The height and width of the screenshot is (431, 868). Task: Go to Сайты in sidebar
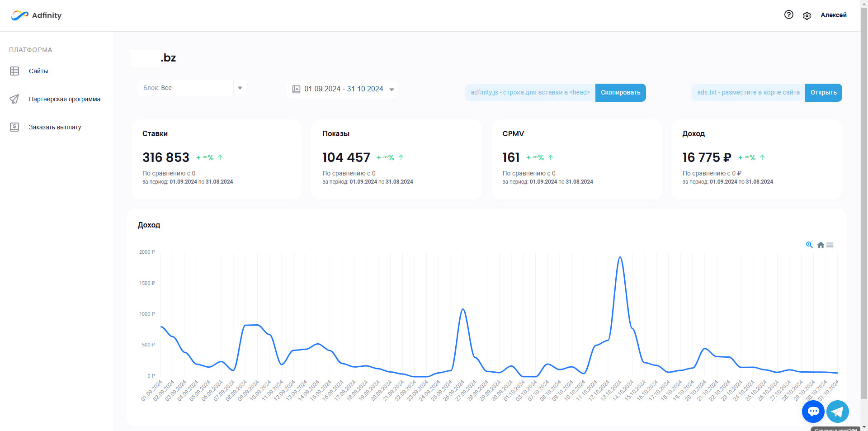pos(38,71)
